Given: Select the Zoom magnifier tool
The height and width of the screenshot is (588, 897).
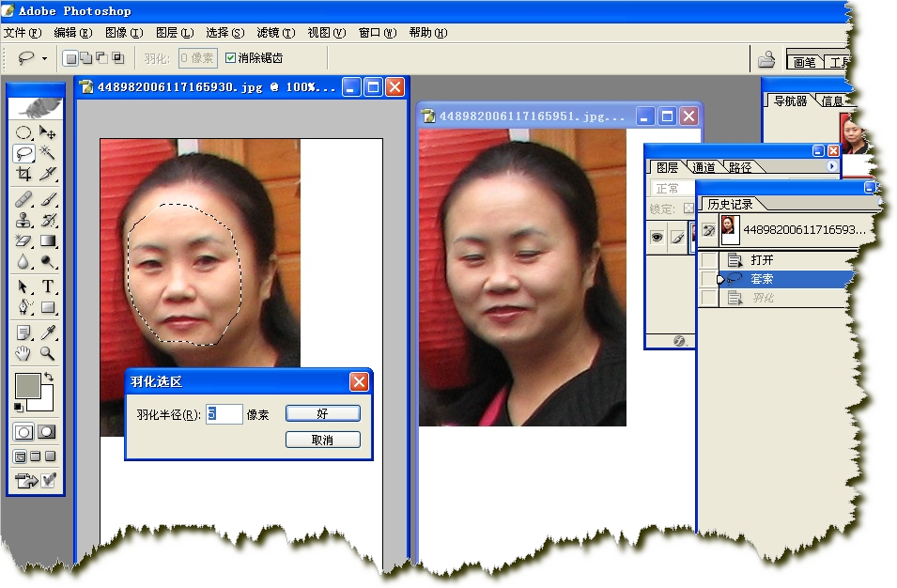Looking at the screenshot, I should (48, 353).
